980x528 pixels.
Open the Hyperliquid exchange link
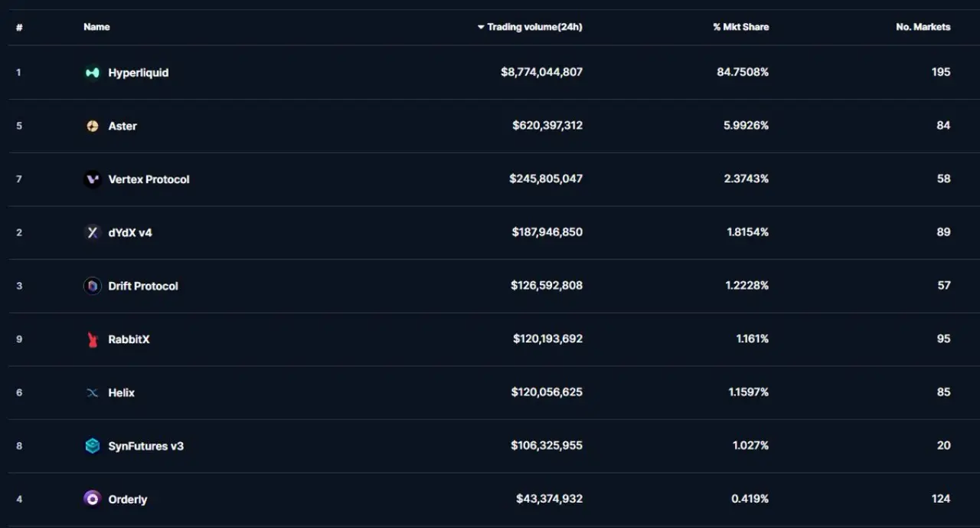[x=139, y=73]
